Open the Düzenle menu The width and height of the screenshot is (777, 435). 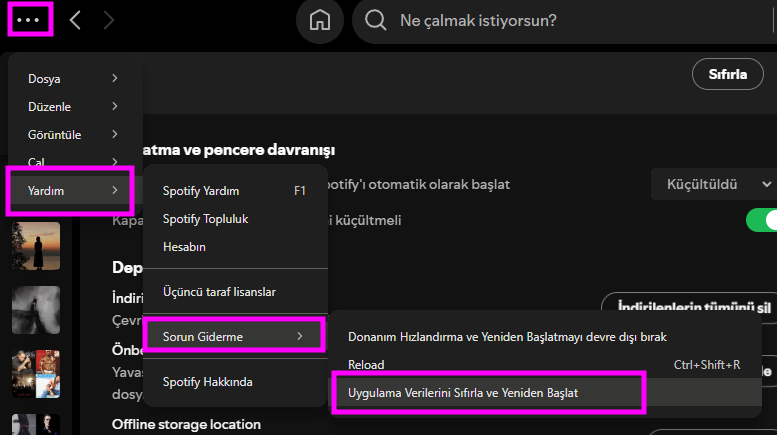click(x=75, y=107)
